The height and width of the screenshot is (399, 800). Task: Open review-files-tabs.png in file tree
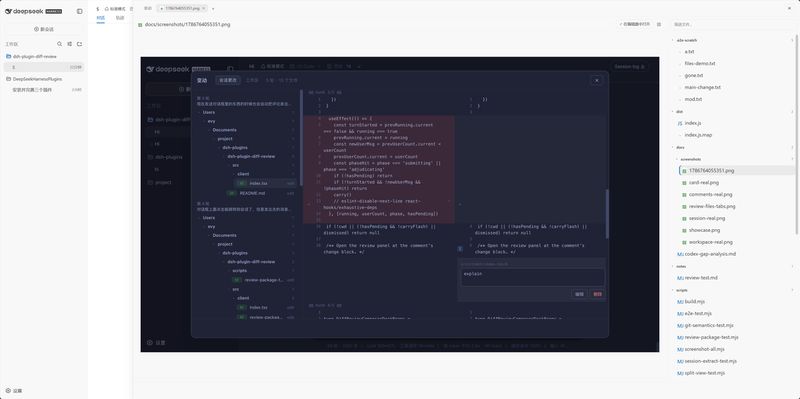(712, 206)
